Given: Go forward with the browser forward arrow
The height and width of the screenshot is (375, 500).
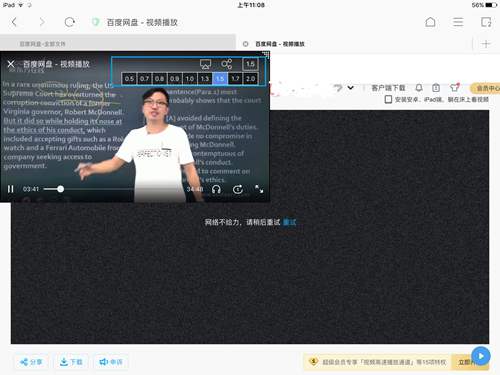Looking at the screenshot, I should click(42, 22).
